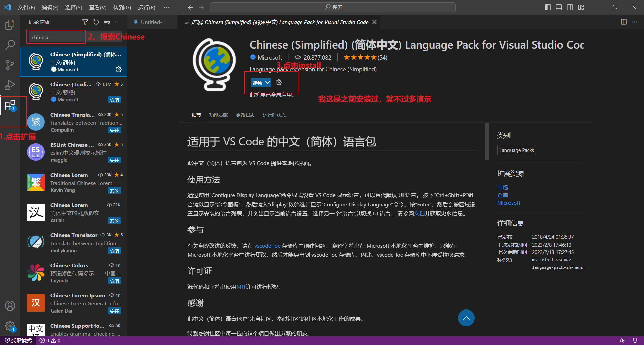644x345 pixels.
Task: Open the Search view in the activity bar
Action: click(x=10, y=44)
